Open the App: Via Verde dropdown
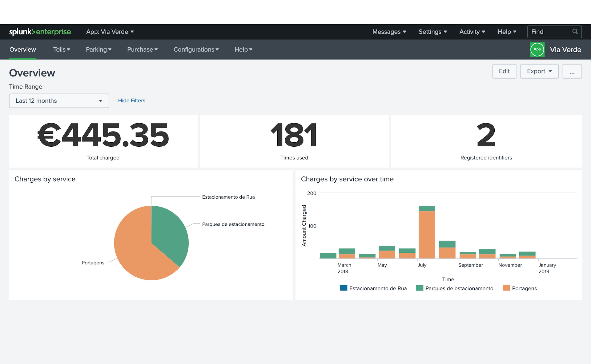 110,32
